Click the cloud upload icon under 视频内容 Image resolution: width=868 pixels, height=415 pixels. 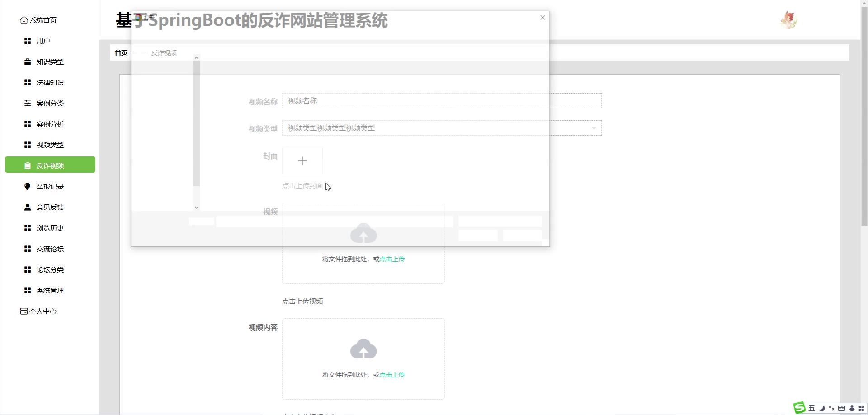[363, 349]
